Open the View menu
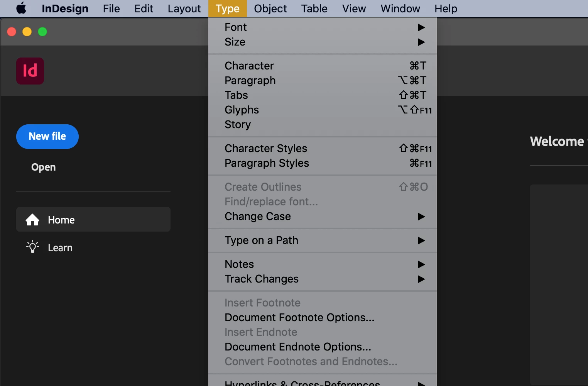The height and width of the screenshot is (386, 588). click(x=354, y=8)
